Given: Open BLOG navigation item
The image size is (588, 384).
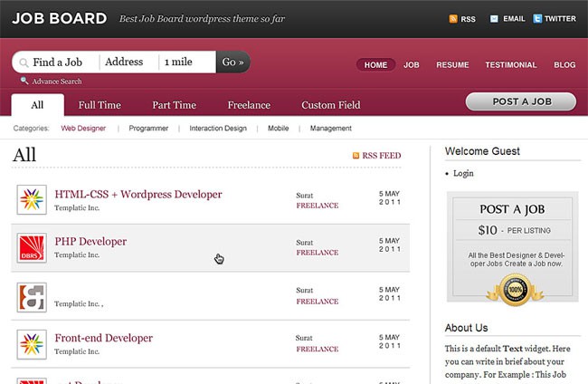Looking at the screenshot, I should click(564, 65).
